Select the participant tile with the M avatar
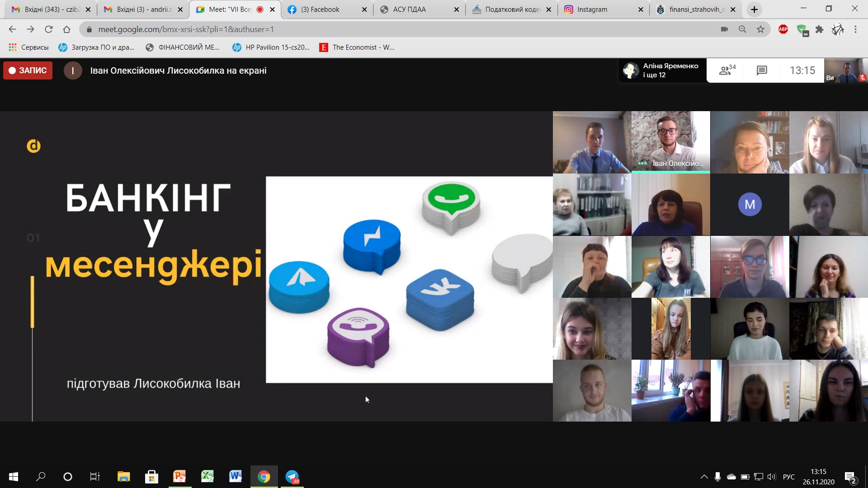This screenshot has width=868, height=488. (750, 205)
